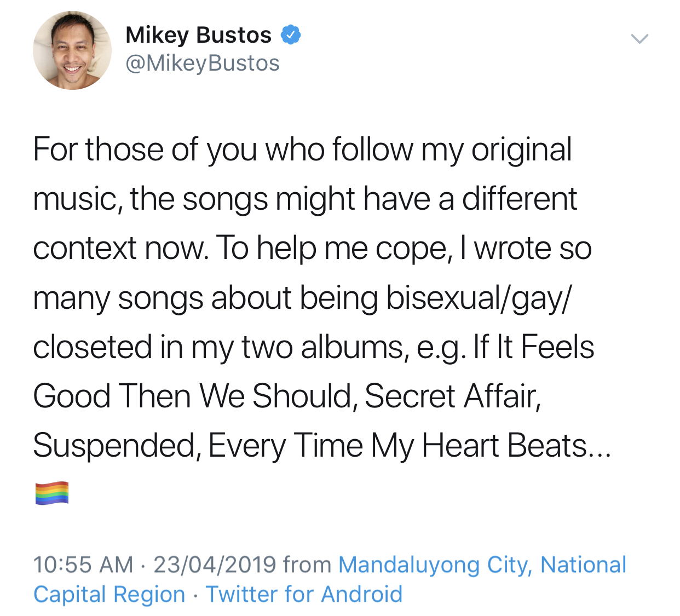Click the Twitter for Android link
This screenshot has width=680, height=616.
(304, 595)
